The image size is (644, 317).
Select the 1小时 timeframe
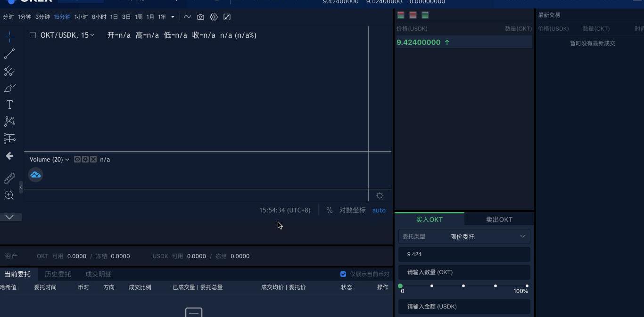81,17
